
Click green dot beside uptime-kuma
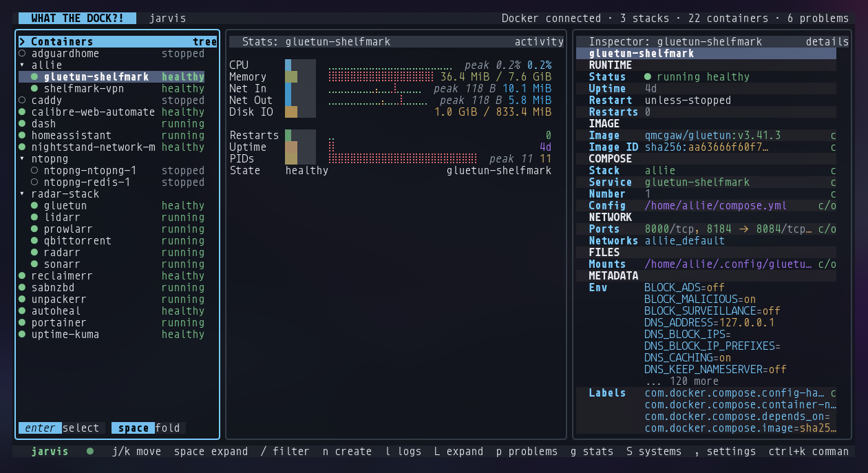22,335
